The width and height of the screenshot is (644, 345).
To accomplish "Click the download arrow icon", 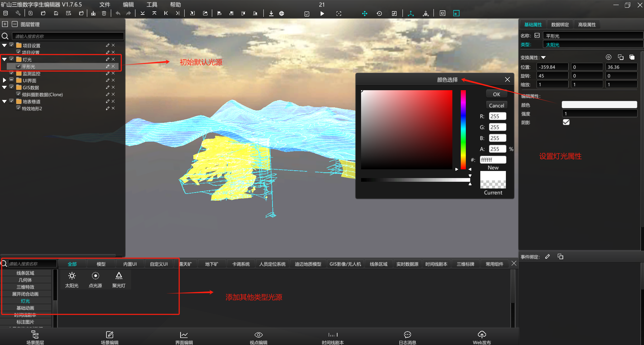I will (x=271, y=13).
